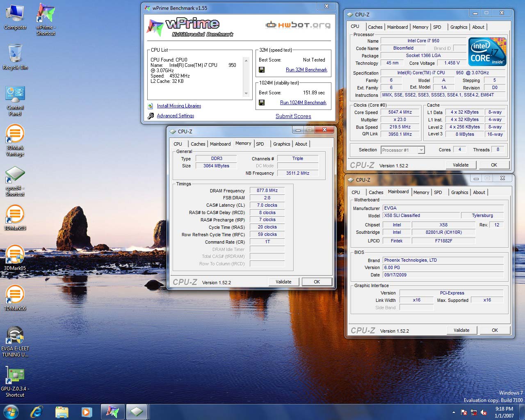Click the DRAM Frequency 877.8 MHz field
Screen dimensions: 525x420
pos(267,191)
